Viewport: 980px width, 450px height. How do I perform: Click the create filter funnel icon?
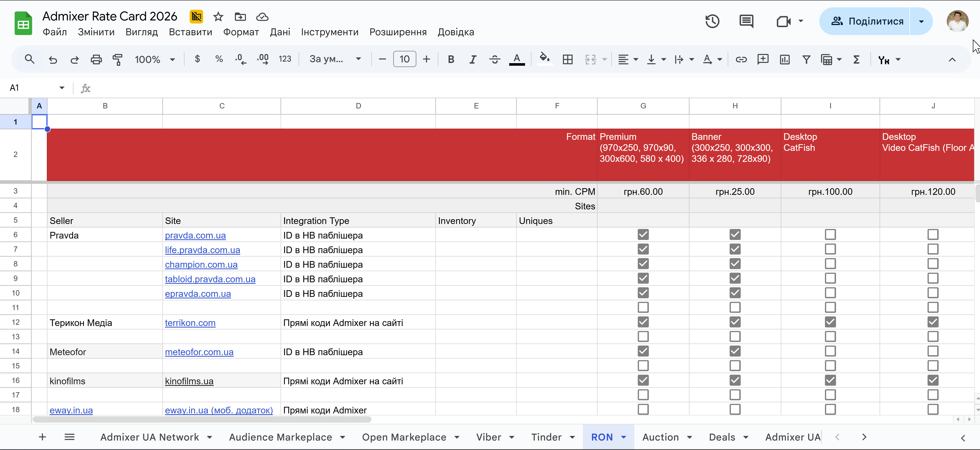point(806,59)
